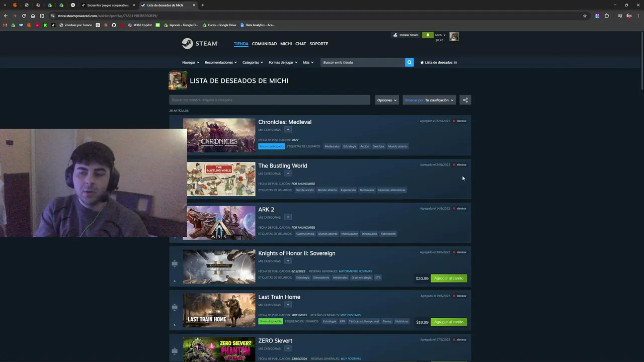
Task: Open the Data Analytics bookmark
Action: pyautogui.click(x=258, y=25)
